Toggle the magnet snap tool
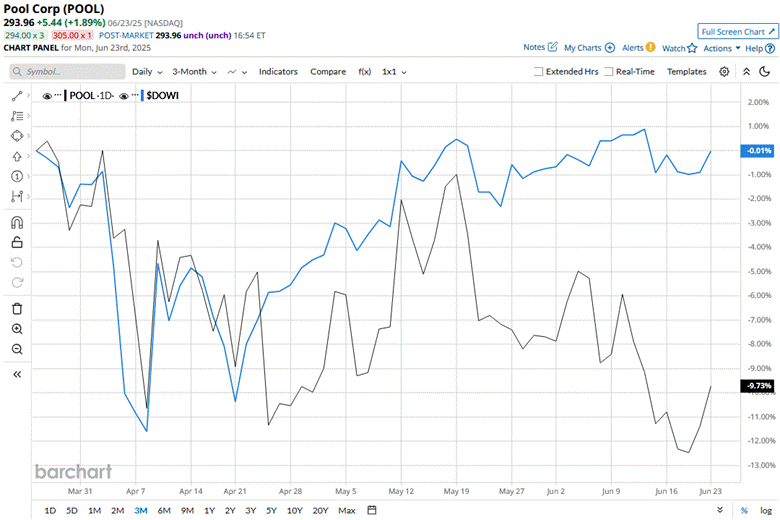This screenshot has height=520, width=780. [17, 222]
